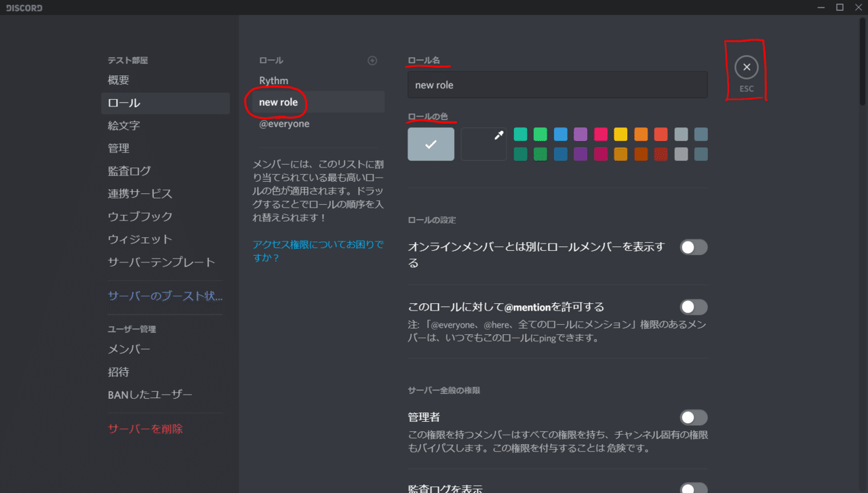Pick the dark purple color swatch
This screenshot has width=868, height=493.
580,154
